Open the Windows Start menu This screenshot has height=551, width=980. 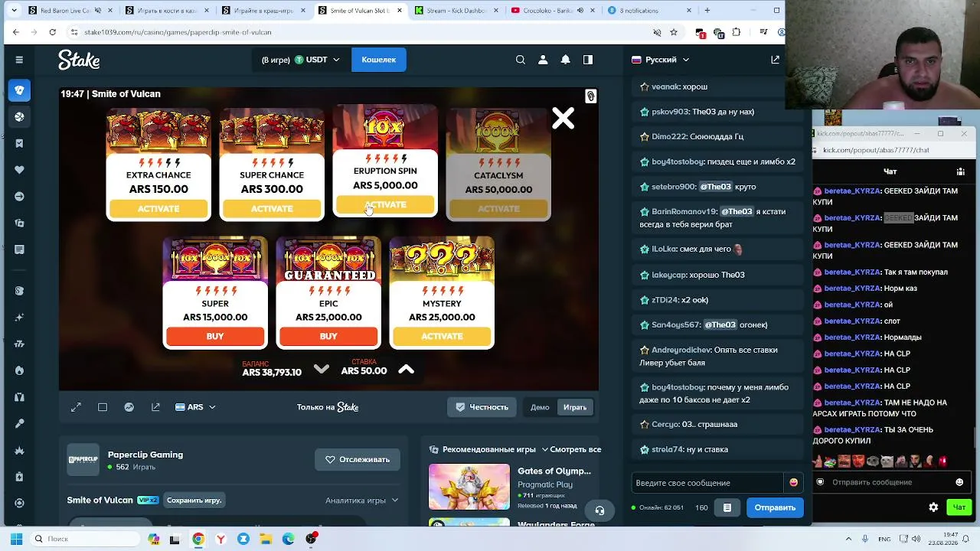16,539
